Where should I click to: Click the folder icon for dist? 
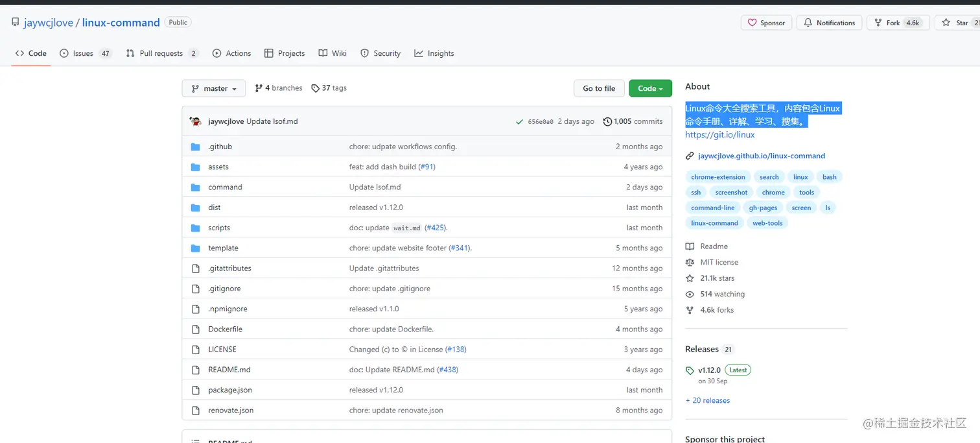pyautogui.click(x=196, y=208)
